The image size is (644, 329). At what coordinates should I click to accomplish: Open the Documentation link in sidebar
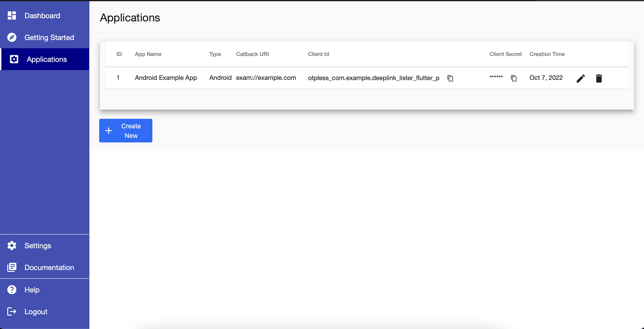pos(49,267)
